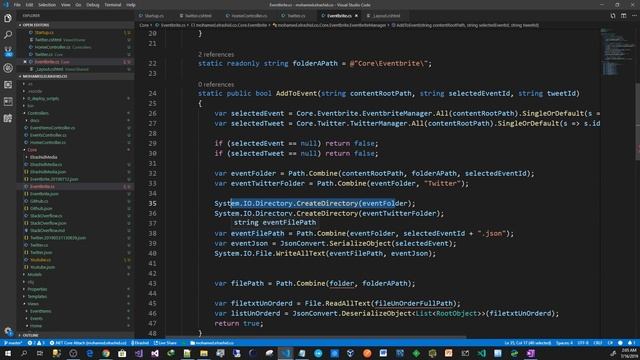Expand the obj folder
Screen dimensions: 640x360
click(31, 282)
